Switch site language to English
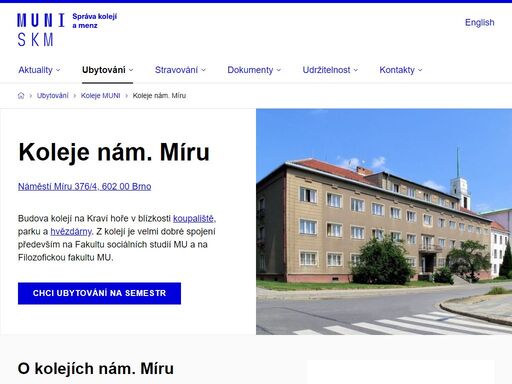The height and width of the screenshot is (384, 512). 479,23
